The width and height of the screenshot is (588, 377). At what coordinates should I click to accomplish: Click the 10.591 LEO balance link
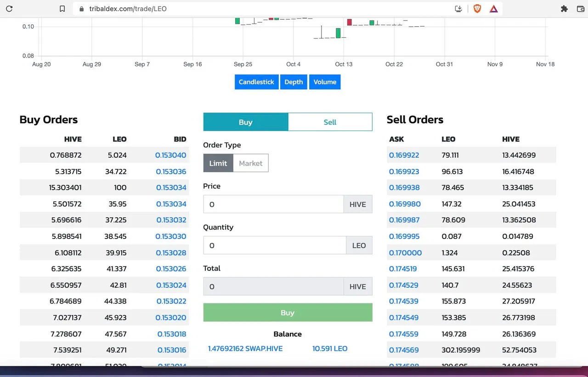tap(330, 348)
